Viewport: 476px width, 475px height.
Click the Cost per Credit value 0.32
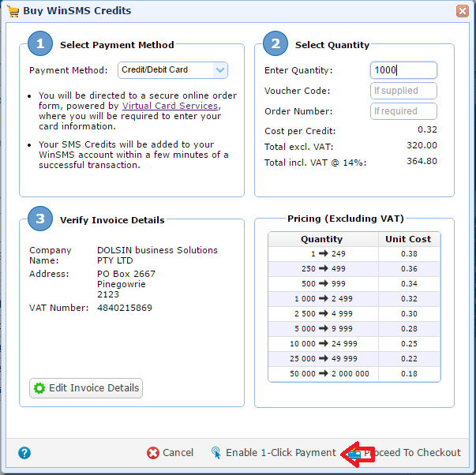click(427, 130)
